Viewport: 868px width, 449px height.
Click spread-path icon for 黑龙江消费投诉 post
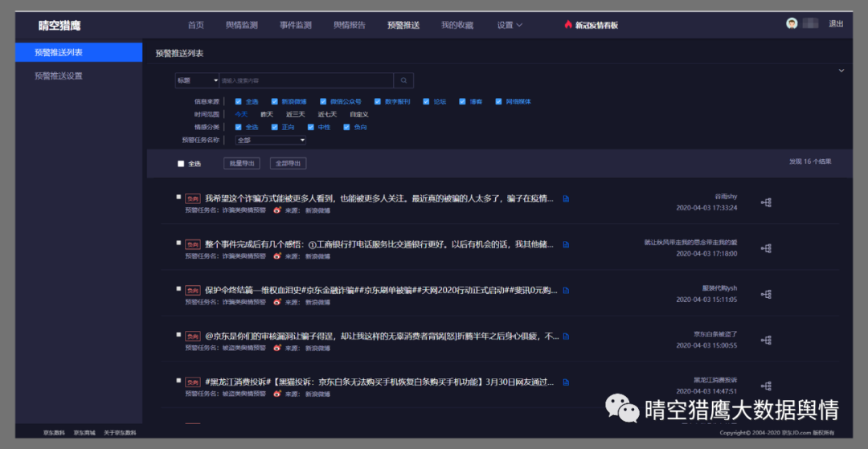click(x=766, y=386)
